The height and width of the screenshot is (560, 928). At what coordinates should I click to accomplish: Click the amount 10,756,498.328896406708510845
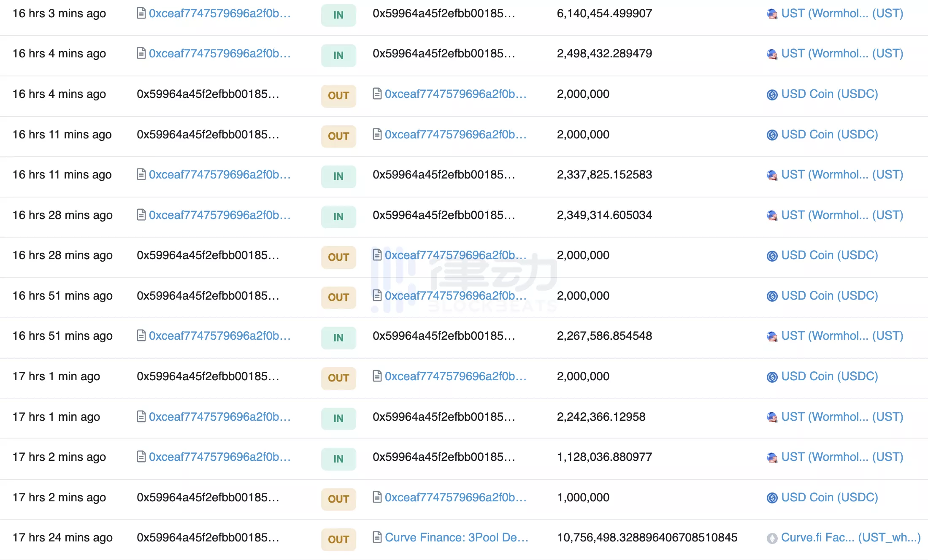click(x=647, y=537)
